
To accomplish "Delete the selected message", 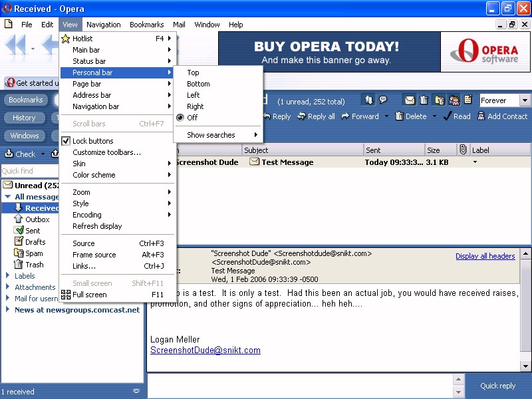I will pyautogui.click(x=411, y=116).
